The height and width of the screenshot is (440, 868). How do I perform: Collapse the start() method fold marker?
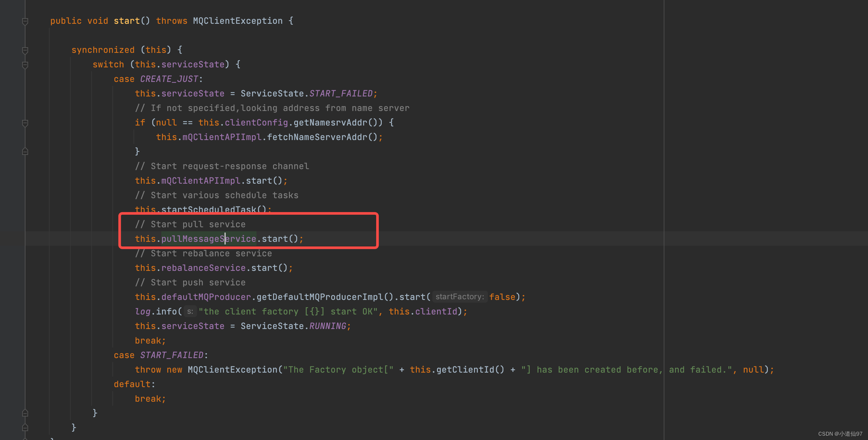click(25, 21)
